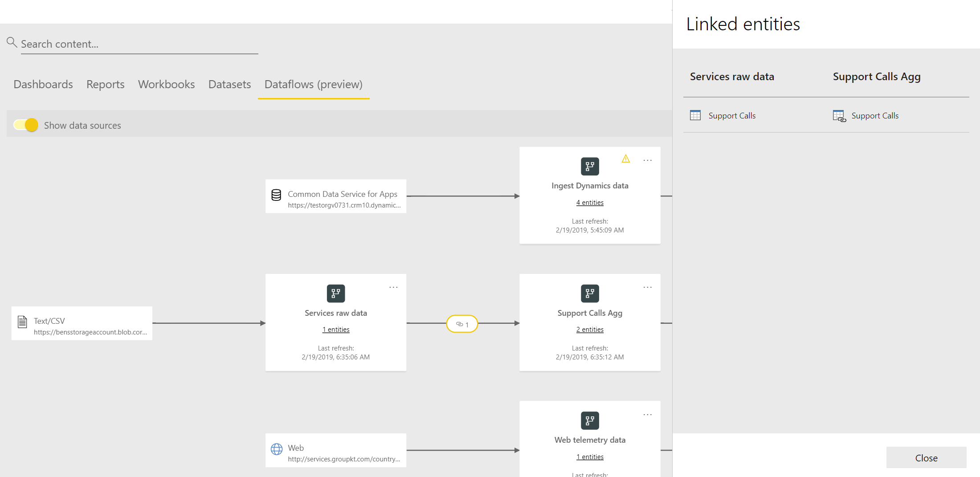This screenshot has height=477, width=980.
Task: Click the Support Calls Agg dataflow icon
Action: [590, 293]
